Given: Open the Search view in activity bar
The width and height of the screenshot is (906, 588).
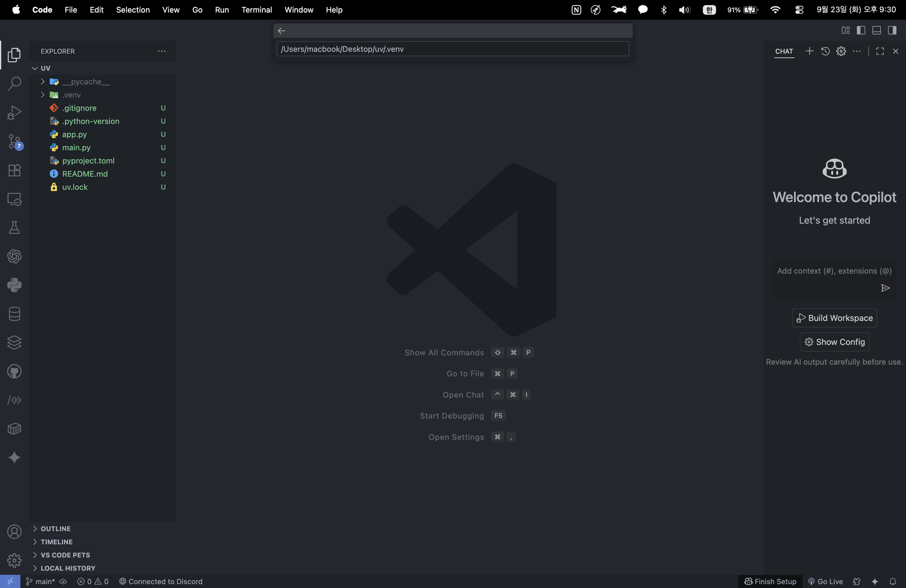Looking at the screenshot, I should 14,84.
